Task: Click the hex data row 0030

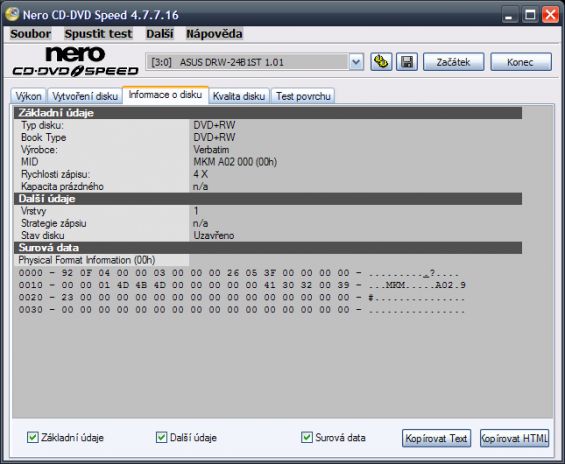Action: pyautogui.click(x=241, y=310)
